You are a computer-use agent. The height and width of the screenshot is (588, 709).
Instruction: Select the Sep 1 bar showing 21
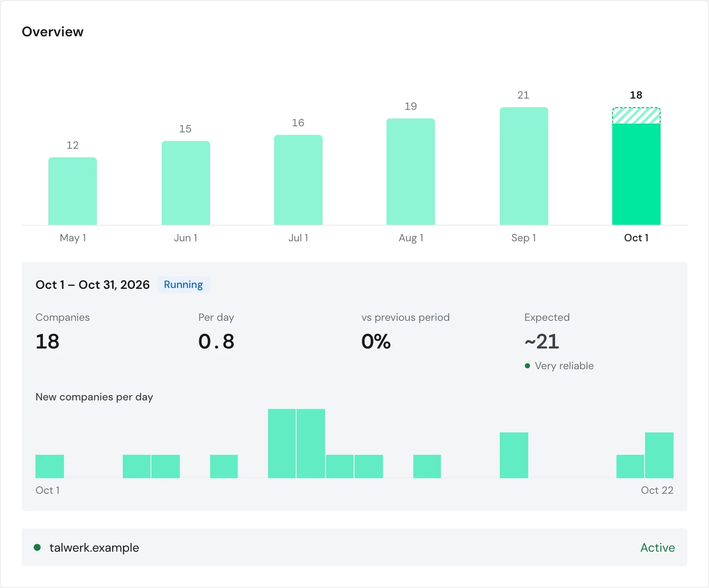click(x=524, y=166)
